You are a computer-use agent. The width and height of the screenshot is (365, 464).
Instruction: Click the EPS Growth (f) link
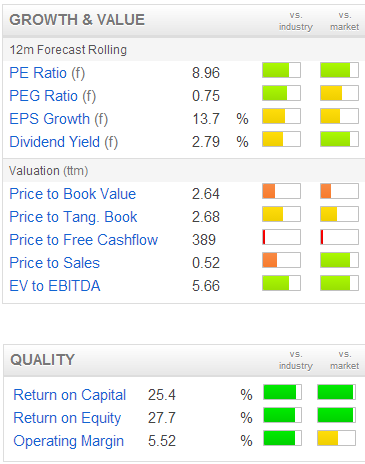tap(58, 119)
